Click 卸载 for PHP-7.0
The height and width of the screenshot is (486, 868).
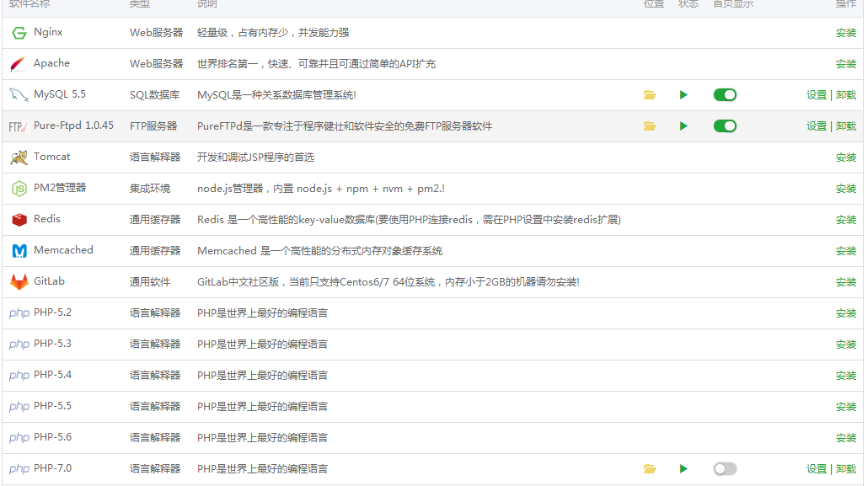[846, 469]
